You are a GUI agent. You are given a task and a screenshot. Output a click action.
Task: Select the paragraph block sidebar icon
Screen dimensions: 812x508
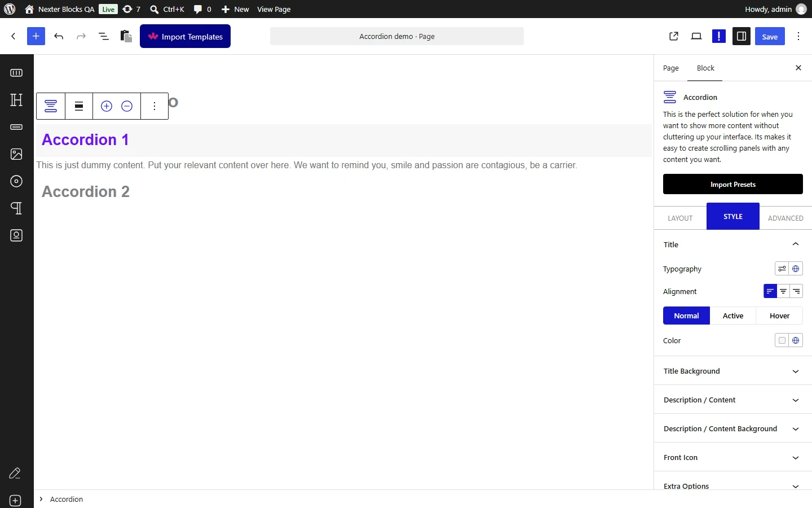[16, 208]
